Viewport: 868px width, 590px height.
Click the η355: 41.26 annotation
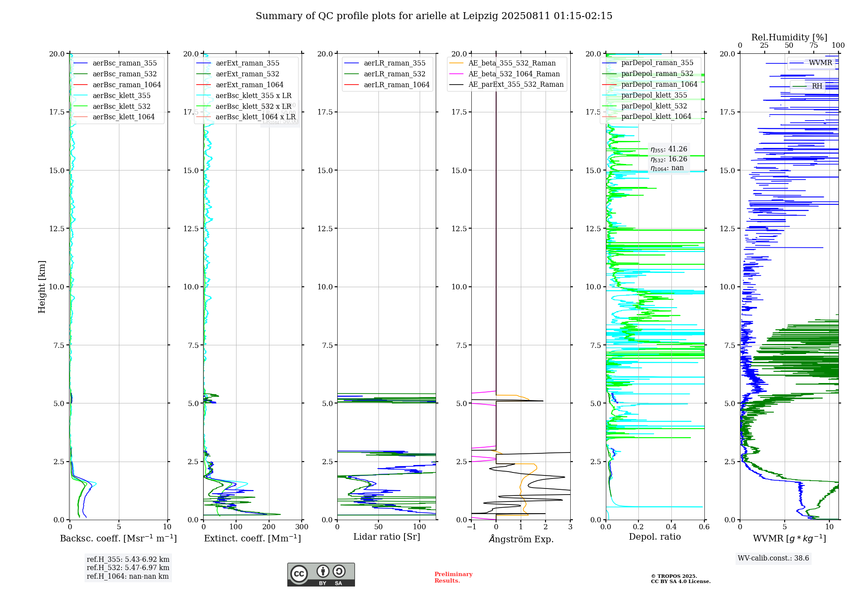669,149
